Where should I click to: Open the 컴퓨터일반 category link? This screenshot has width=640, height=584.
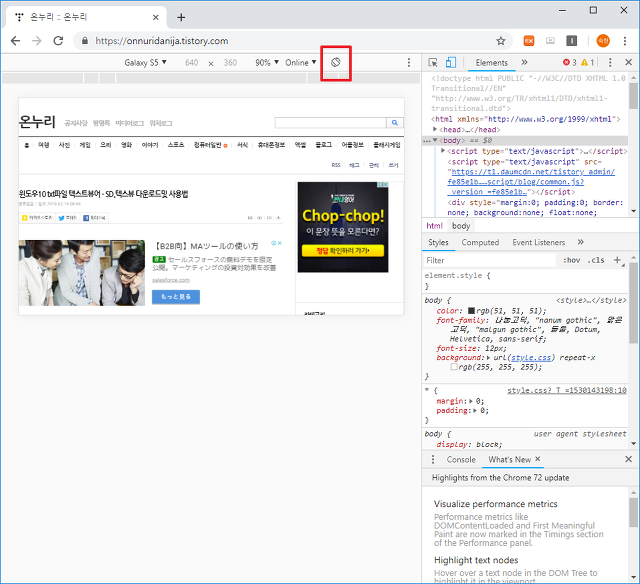(207, 145)
